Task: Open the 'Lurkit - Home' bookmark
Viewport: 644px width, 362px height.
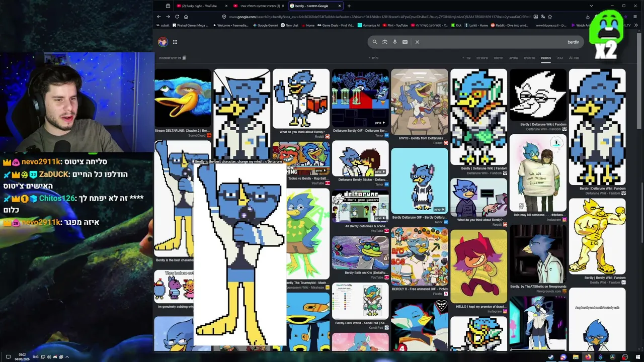Action: click(x=476, y=25)
